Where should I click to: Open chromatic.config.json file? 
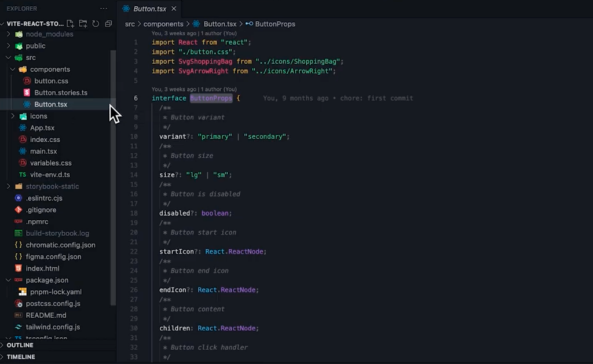pos(60,245)
